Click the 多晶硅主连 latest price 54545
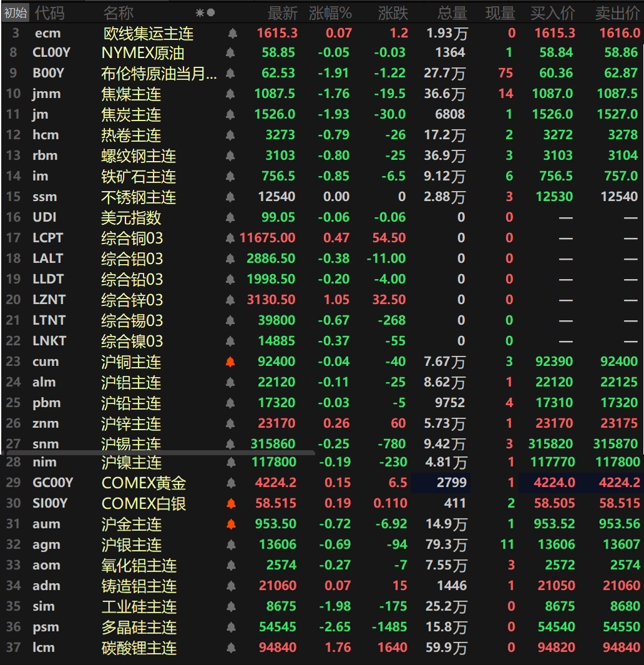 click(x=278, y=627)
